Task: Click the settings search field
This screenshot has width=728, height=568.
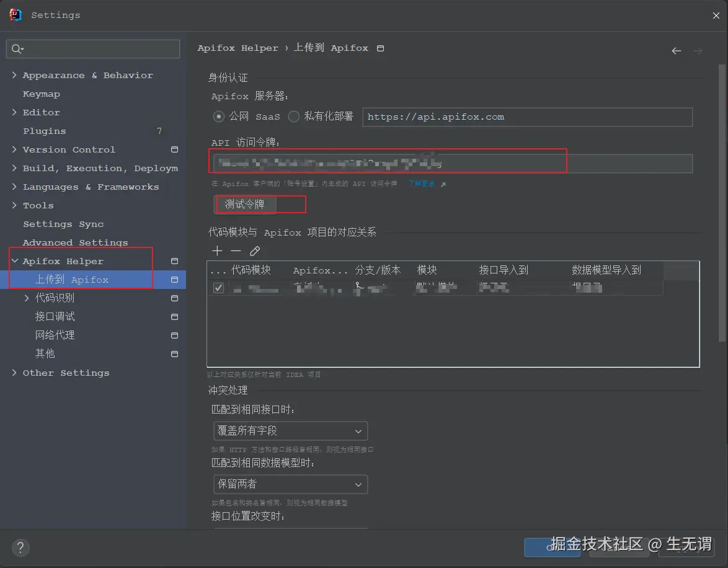Action: [93, 49]
